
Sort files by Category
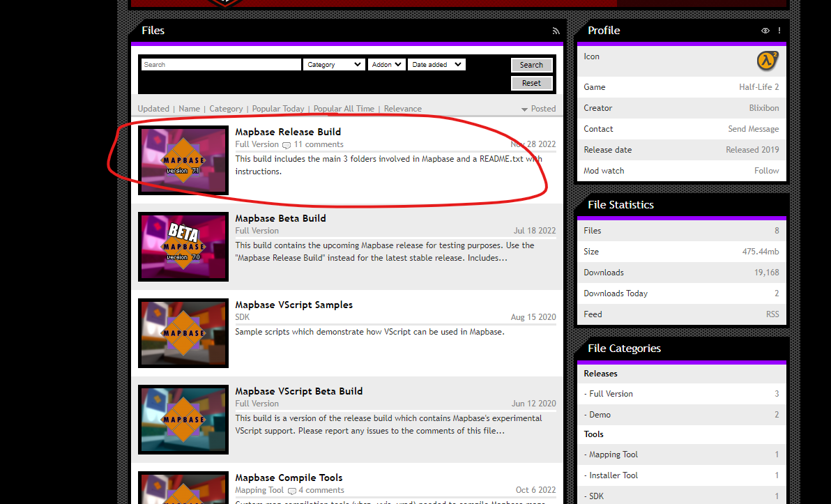pos(226,109)
